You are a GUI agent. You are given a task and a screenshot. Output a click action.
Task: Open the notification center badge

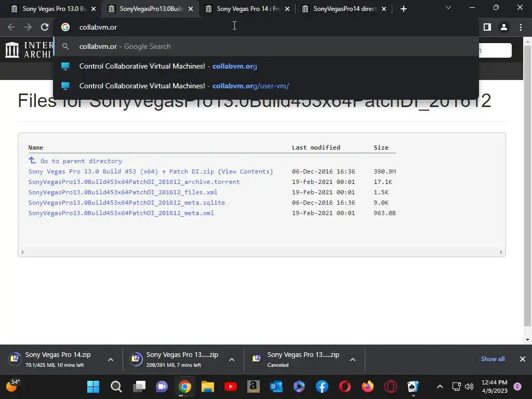pyautogui.click(x=517, y=387)
